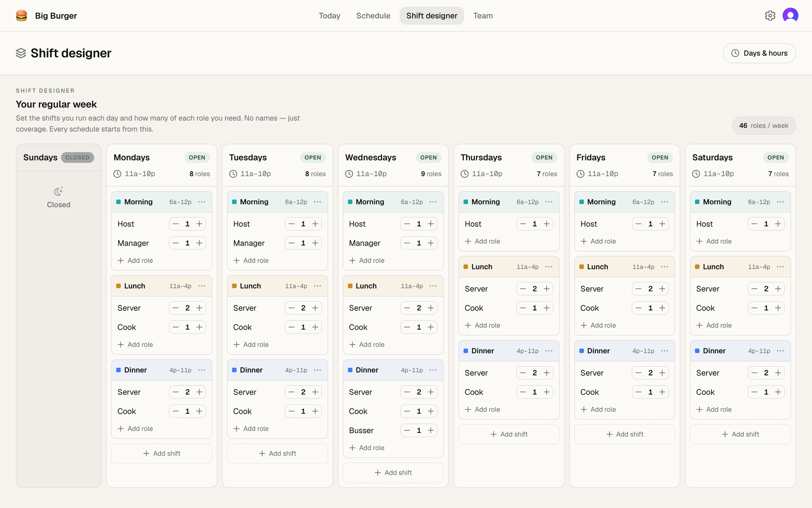812x508 pixels.
Task: Increase Server count in Thursdays Dinner
Action: 546,373
